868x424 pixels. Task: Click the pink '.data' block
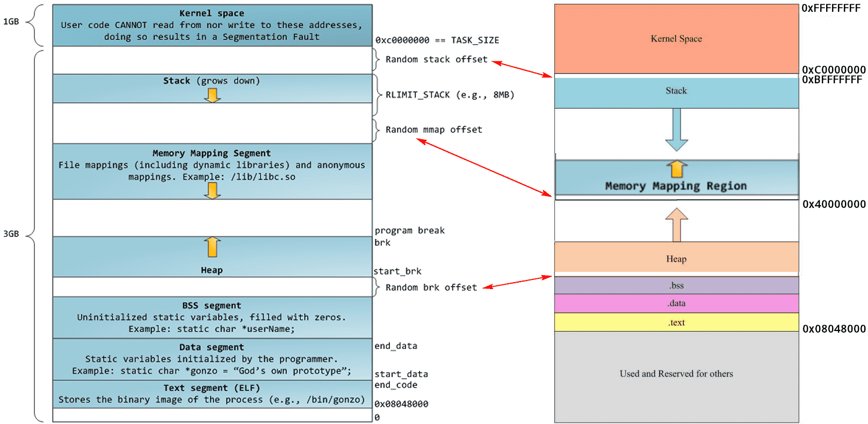pos(677,304)
